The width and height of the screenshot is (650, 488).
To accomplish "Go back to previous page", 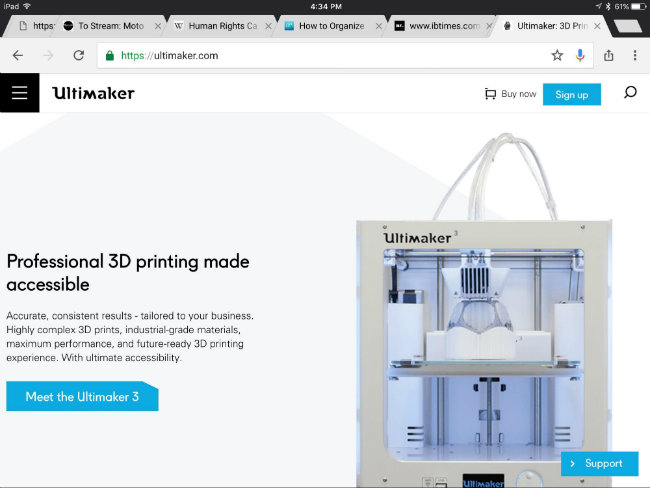I will tap(18, 55).
